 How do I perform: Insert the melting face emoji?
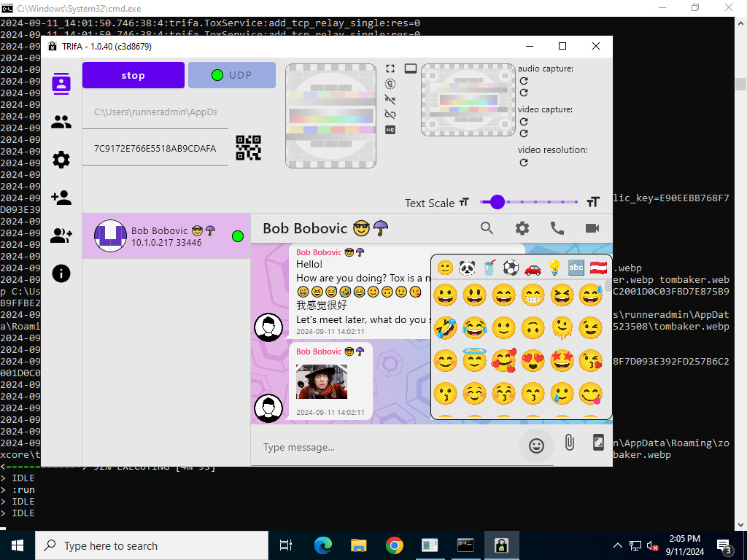562,327
